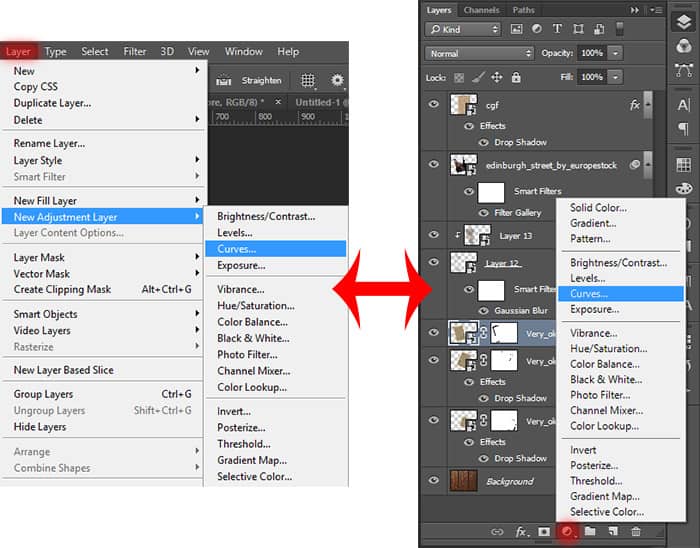
Task: Switch to the Channels tab
Action: point(481,10)
